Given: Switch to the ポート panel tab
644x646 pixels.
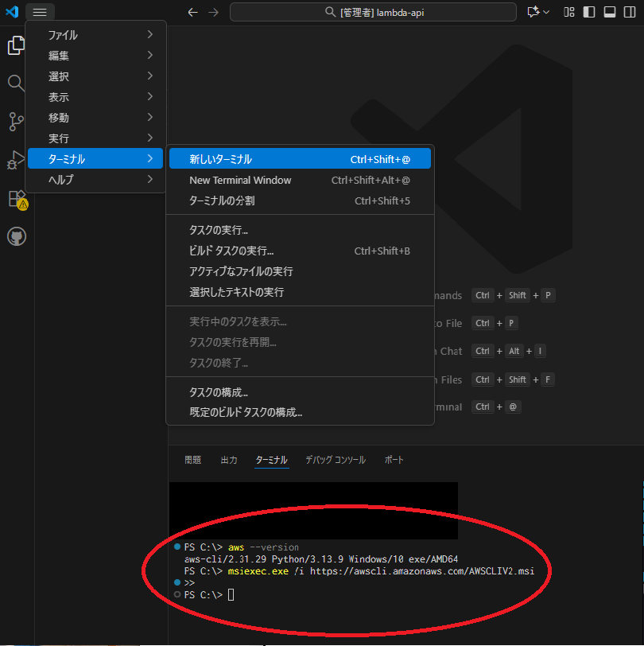Looking at the screenshot, I should coord(394,460).
